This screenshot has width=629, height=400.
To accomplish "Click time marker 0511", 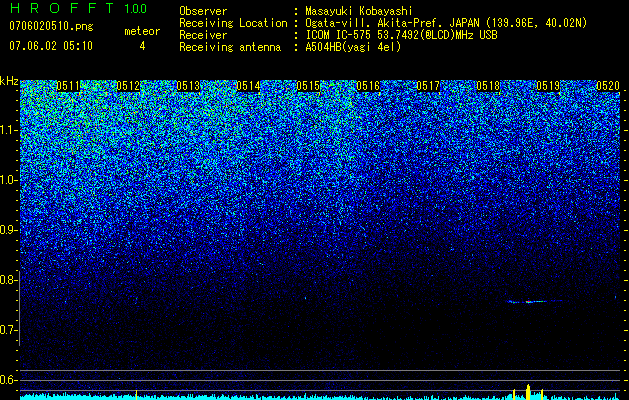I will [68, 86].
